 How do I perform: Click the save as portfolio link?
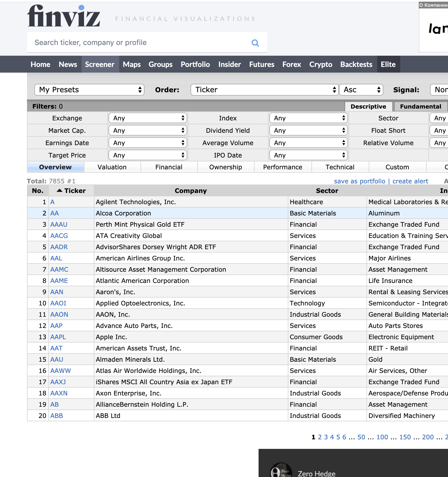(x=359, y=181)
